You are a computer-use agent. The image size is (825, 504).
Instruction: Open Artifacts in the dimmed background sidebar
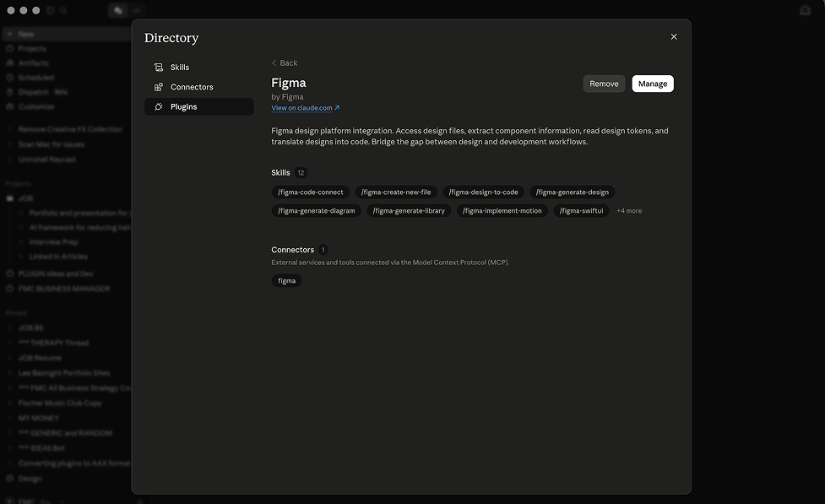point(33,62)
